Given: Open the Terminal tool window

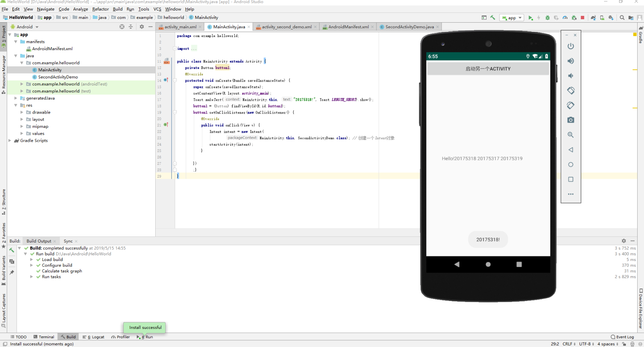Looking at the screenshot, I should coord(44,337).
